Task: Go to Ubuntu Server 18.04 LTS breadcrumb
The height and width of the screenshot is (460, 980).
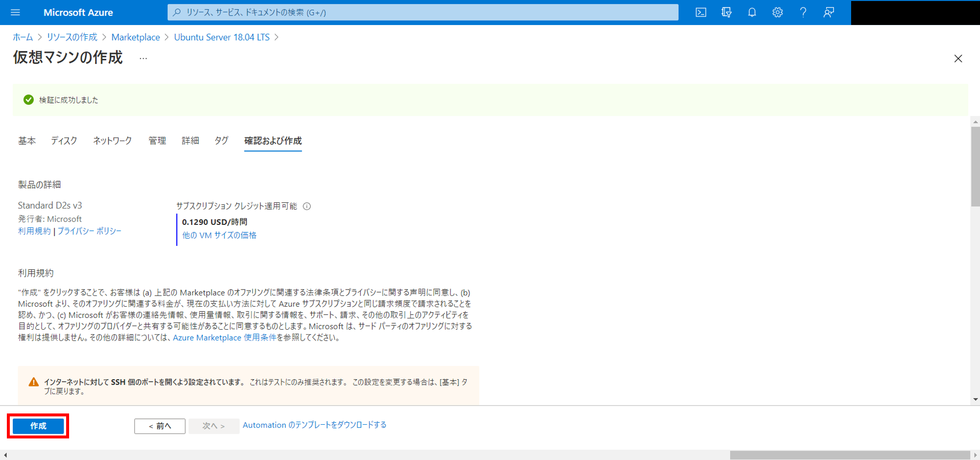Action: (x=221, y=37)
